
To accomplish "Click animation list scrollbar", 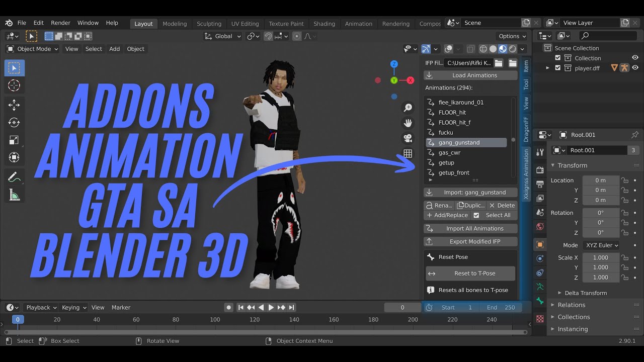I will coord(513,140).
